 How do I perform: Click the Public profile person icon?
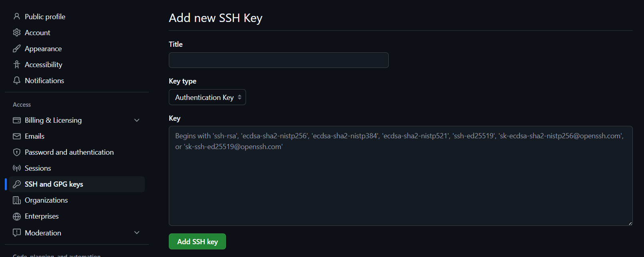(17, 16)
